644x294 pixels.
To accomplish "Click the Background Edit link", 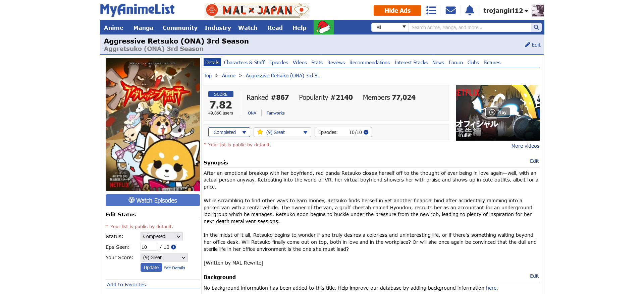I will coord(534,276).
